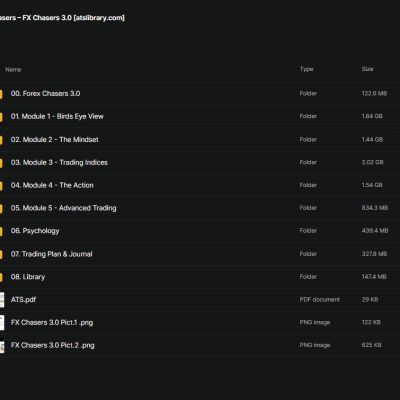Select 04. Module 4 - The Action
400x400 pixels.
(52, 185)
